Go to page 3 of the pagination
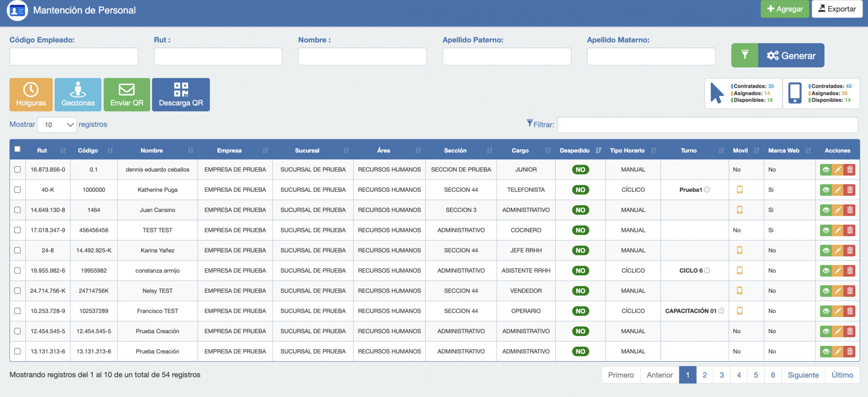This screenshot has width=868, height=397. point(722,375)
